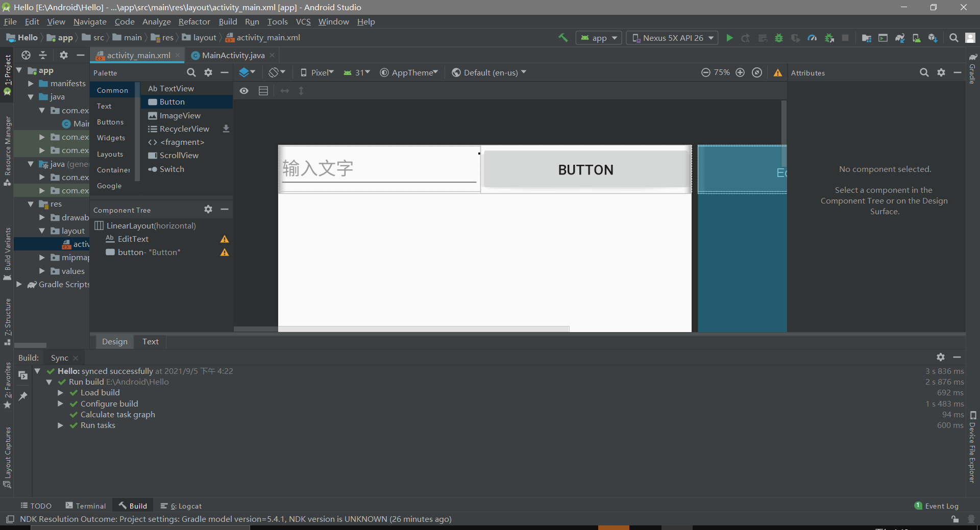Viewport: 980px width, 530px height.
Task: Click the BUTTON widget in the design preview
Action: tap(585, 169)
